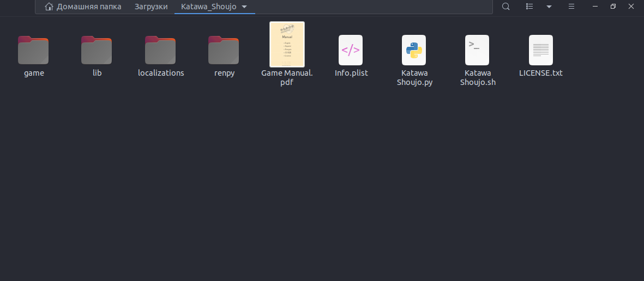
Task: Minimize the file manager window
Action: click(x=595, y=7)
